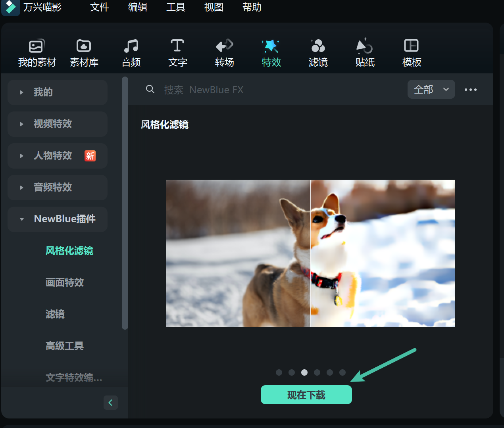The image size is (504, 428).
Task: Open the 模板 templates panel
Action: (412, 52)
